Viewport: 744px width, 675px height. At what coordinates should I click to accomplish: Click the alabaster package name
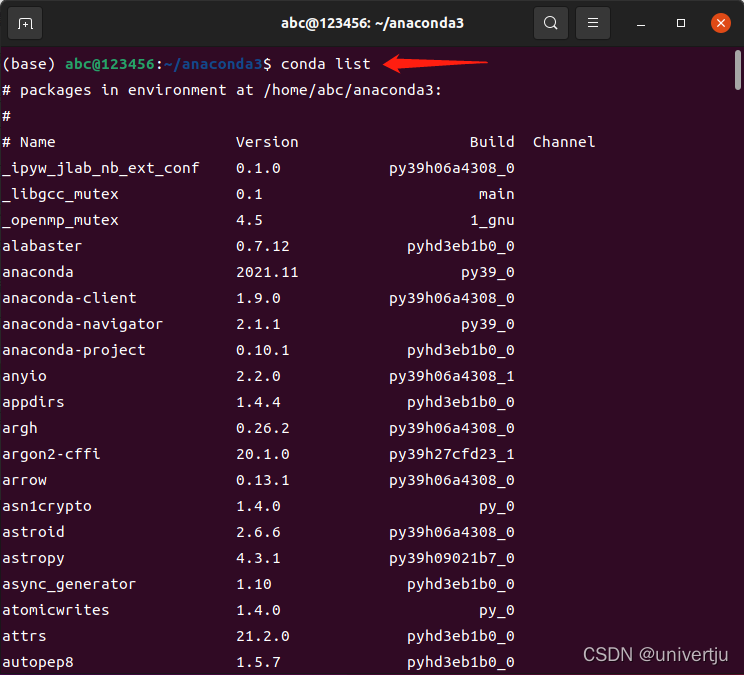[42, 246]
